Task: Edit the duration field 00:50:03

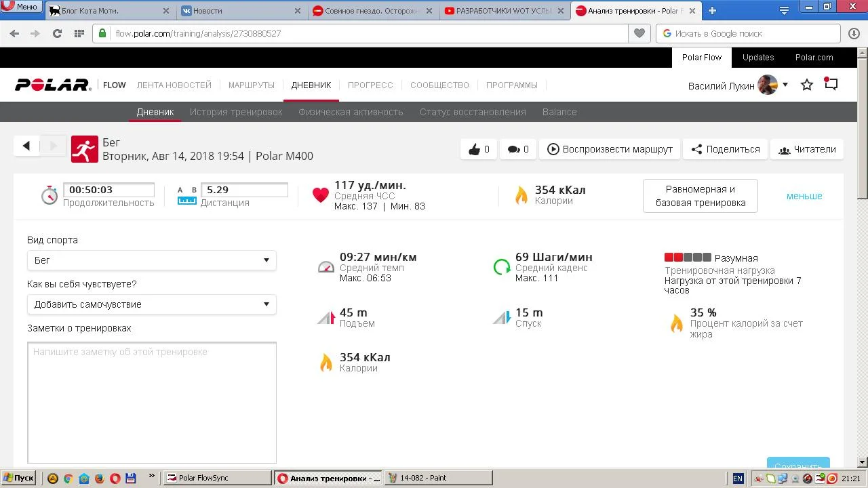Action: pos(108,190)
